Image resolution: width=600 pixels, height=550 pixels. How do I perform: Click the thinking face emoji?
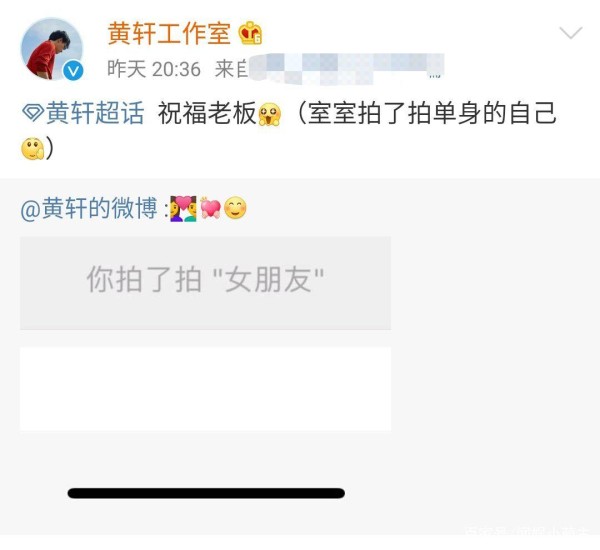click(32, 149)
